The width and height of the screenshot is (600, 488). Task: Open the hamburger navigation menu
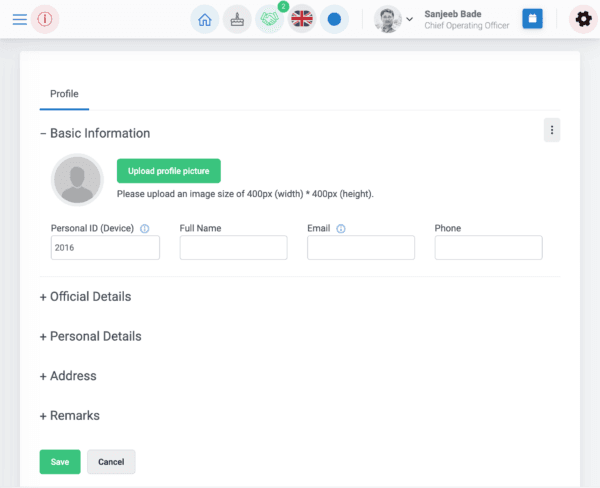[20, 19]
